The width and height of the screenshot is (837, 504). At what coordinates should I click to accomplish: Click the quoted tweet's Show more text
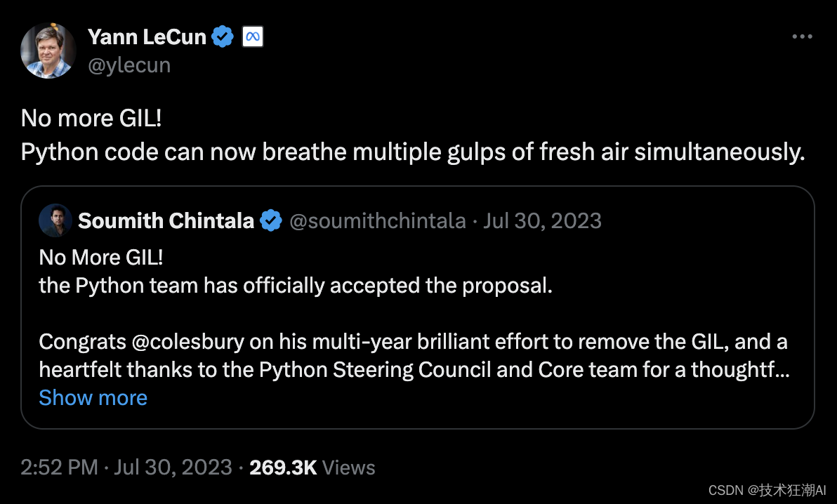[x=93, y=397]
